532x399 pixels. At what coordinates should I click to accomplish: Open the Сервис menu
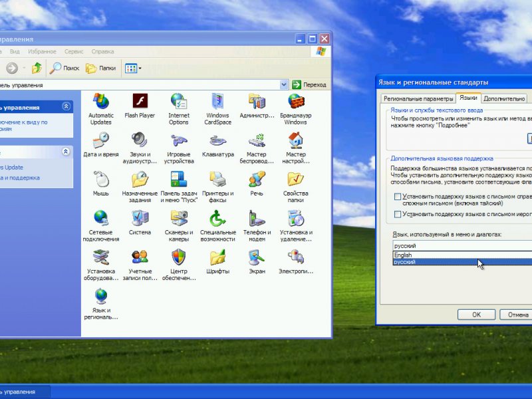click(x=74, y=52)
